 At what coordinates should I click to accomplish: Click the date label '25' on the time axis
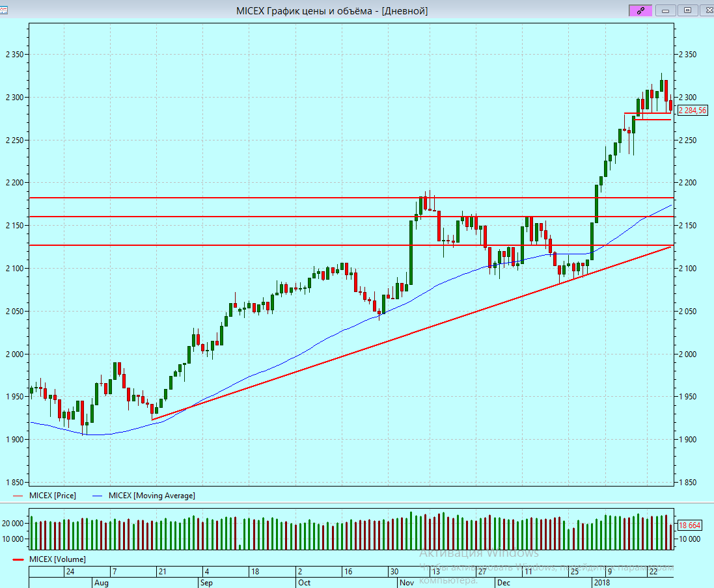click(x=575, y=572)
